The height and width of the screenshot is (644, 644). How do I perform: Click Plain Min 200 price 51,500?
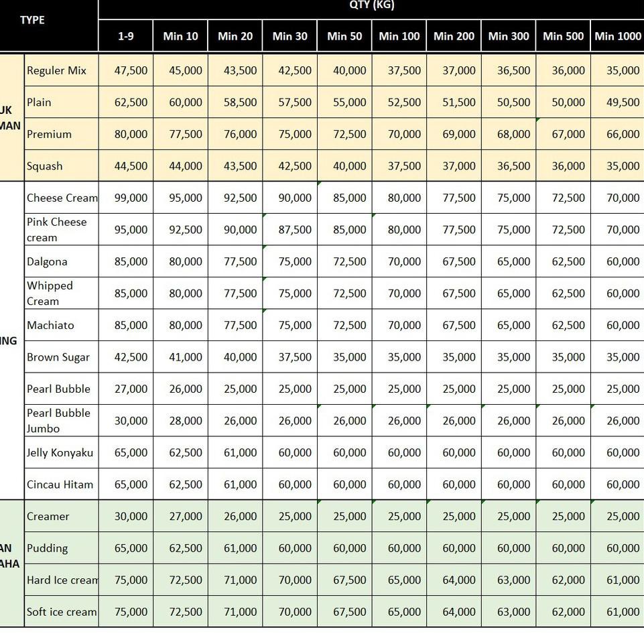tap(454, 102)
